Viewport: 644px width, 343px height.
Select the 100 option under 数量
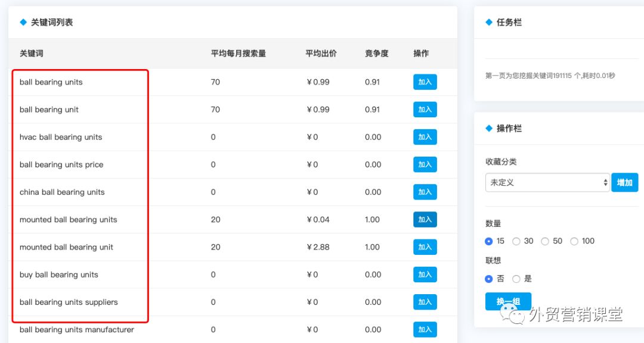click(575, 241)
